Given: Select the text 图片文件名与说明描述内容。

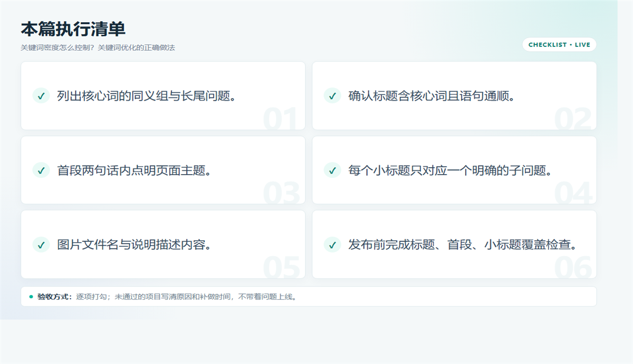Looking at the screenshot, I should pos(134,245).
